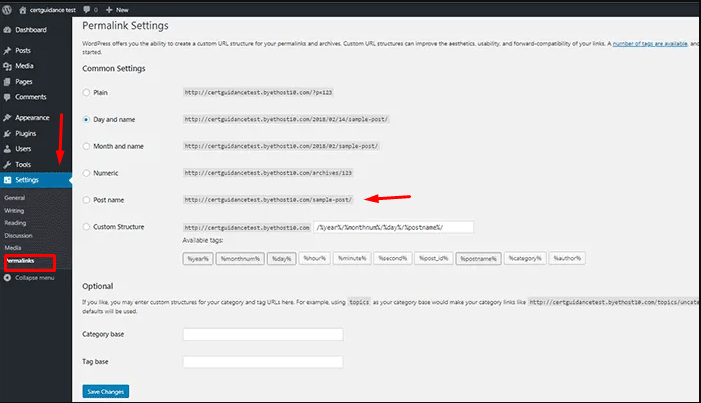Insert the %author% tag
This screenshot has width=701, height=403.
567,258
